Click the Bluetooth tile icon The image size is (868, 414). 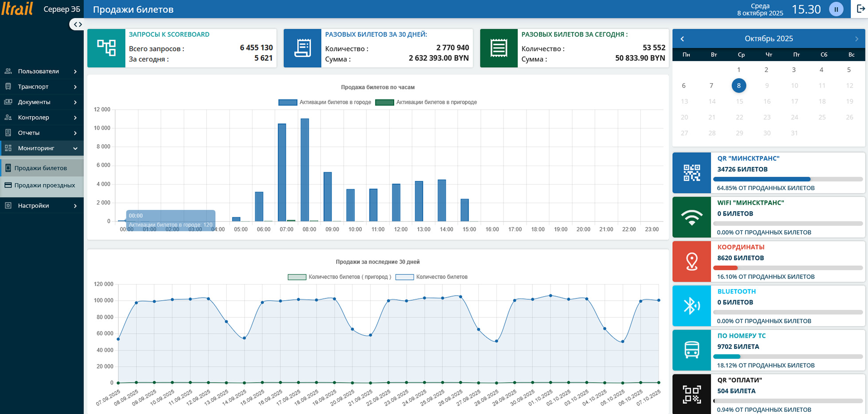tap(691, 306)
